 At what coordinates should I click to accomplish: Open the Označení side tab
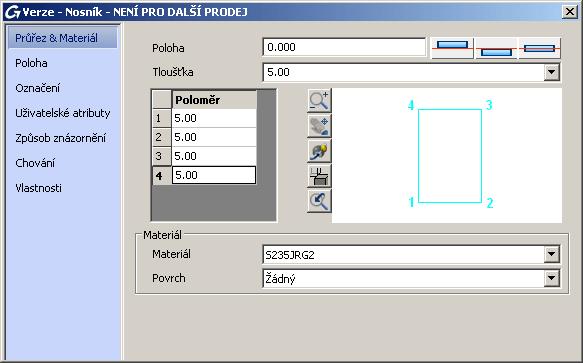click(x=38, y=88)
